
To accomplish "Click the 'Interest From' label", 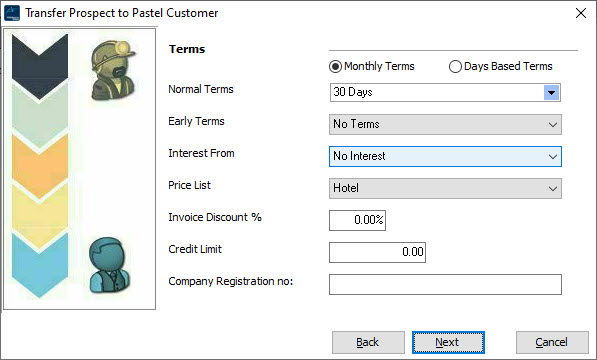I will pos(201,153).
